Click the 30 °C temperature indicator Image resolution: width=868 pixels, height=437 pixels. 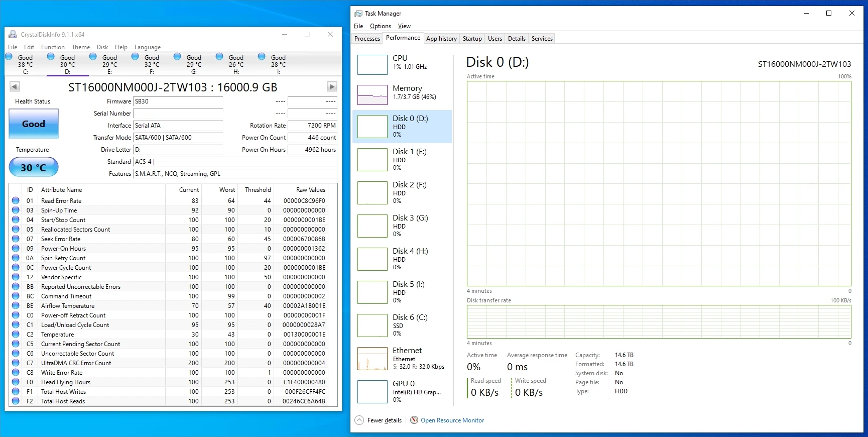pyautogui.click(x=34, y=167)
